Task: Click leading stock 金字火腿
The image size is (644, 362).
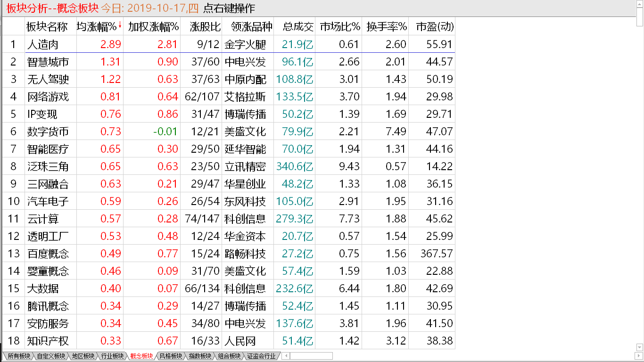Action: click(245, 44)
